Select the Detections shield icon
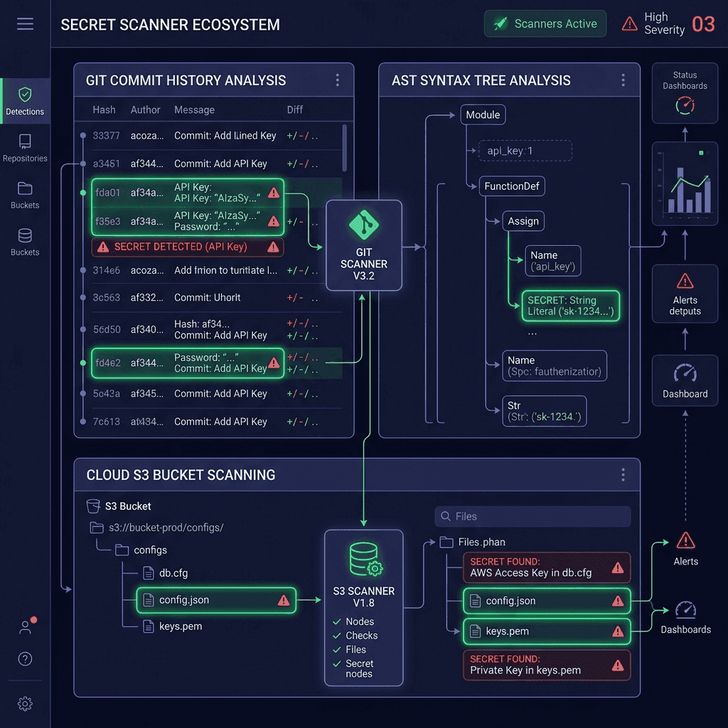728x728 pixels. tap(25, 95)
